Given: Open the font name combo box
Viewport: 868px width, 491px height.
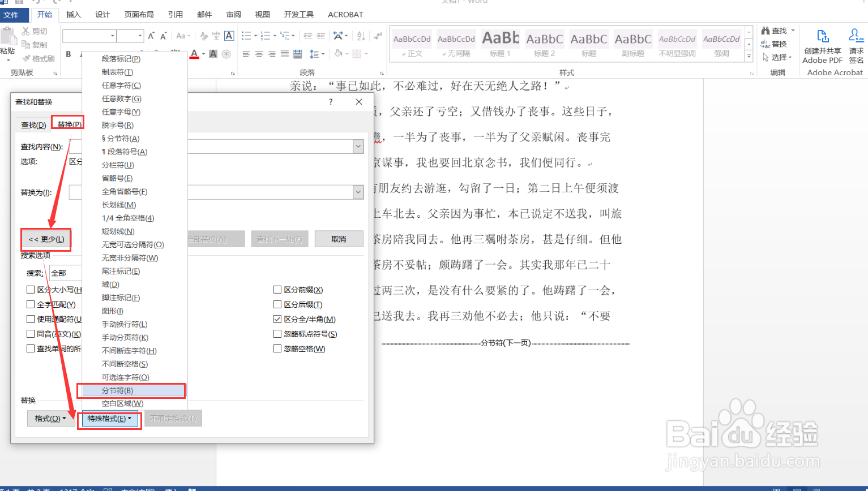Looking at the screenshot, I should pos(89,36).
